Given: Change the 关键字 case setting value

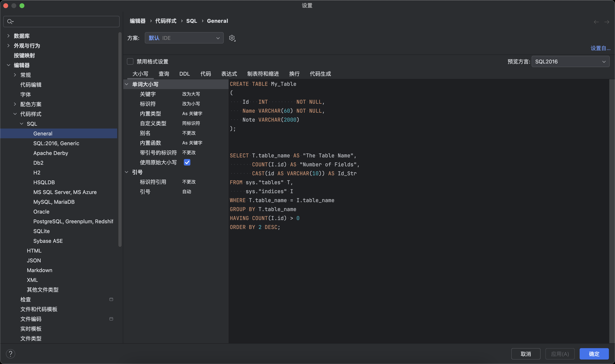Looking at the screenshot, I should pyautogui.click(x=191, y=94).
